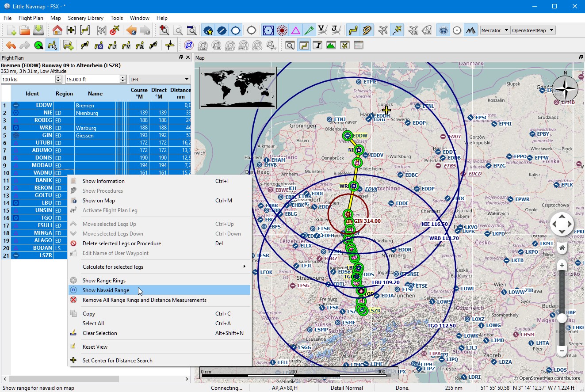Click the map zoom out minus button
585x392 pixels.
[x=562, y=351]
